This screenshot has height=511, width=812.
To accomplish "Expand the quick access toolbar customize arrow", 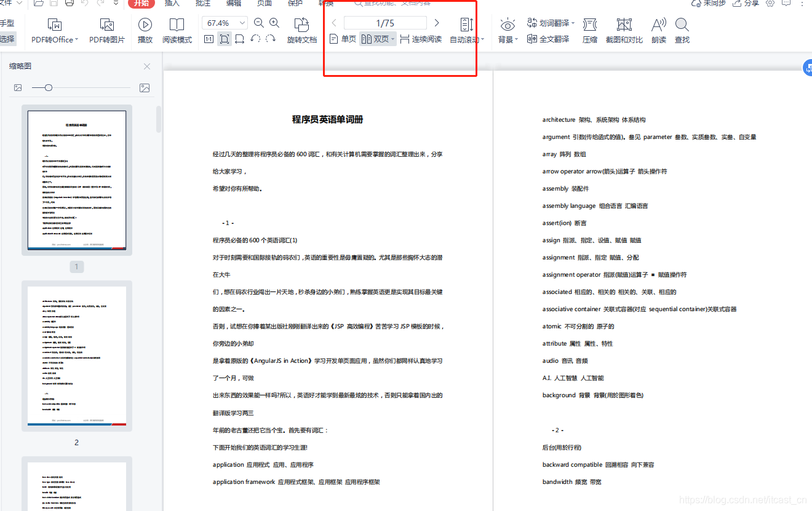I will [x=116, y=3].
